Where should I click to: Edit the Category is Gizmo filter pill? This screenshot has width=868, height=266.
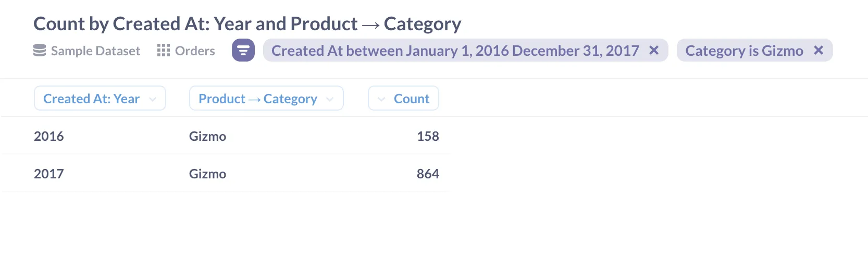[744, 51]
